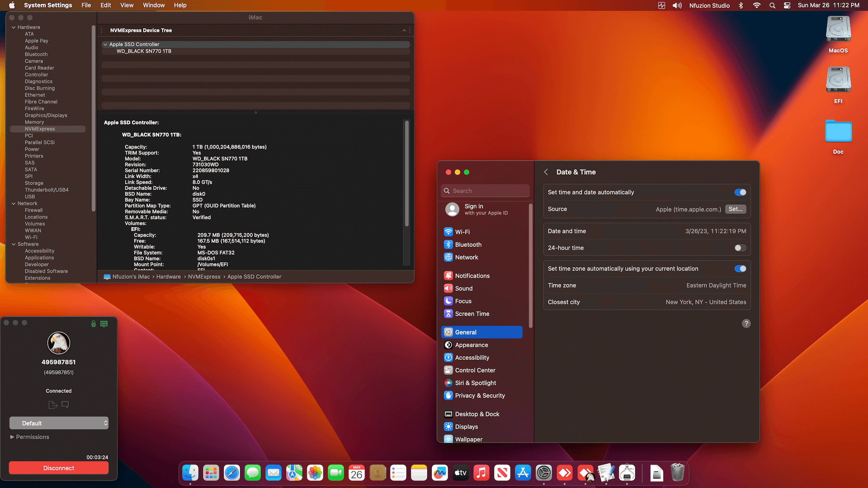Click the Set... time source button
The image size is (868, 488).
point(735,209)
